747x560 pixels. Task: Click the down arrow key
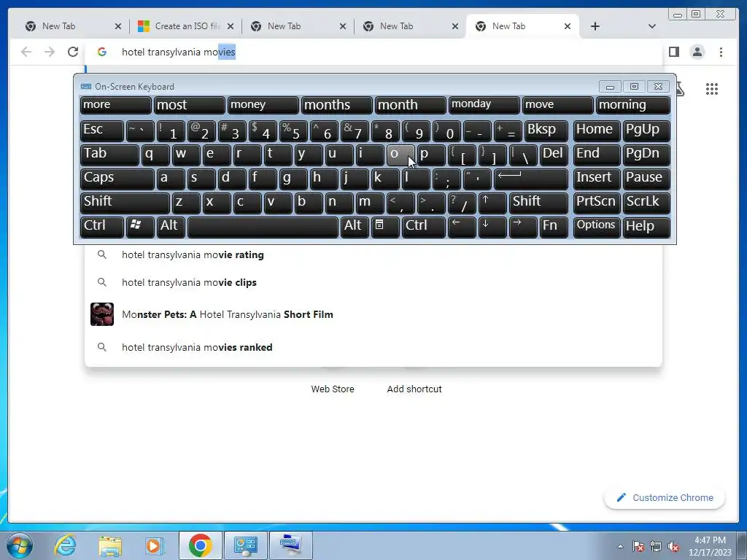pos(492,227)
